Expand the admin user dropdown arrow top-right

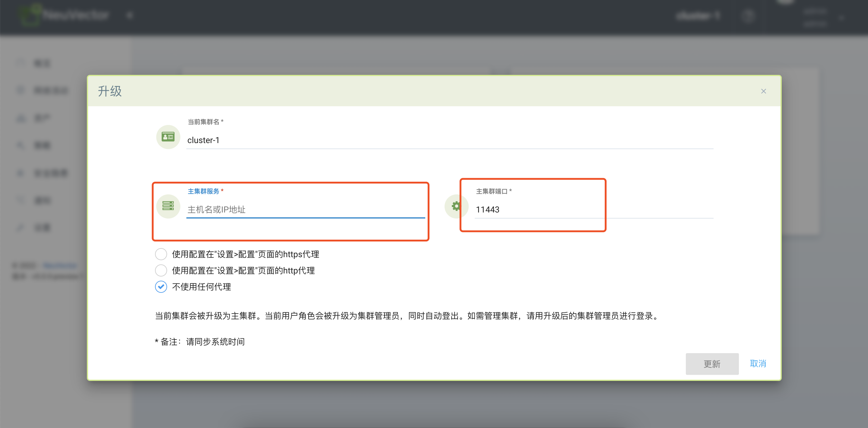pyautogui.click(x=841, y=18)
